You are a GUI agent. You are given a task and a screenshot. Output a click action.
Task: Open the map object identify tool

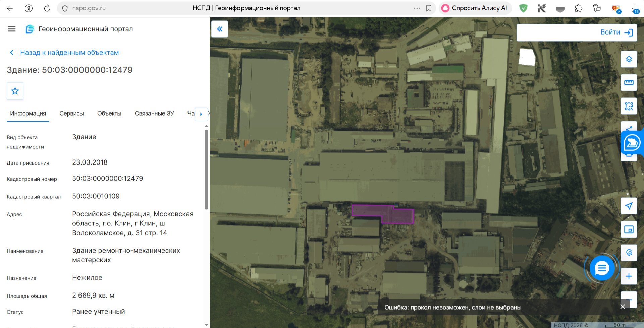tap(629, 253)
